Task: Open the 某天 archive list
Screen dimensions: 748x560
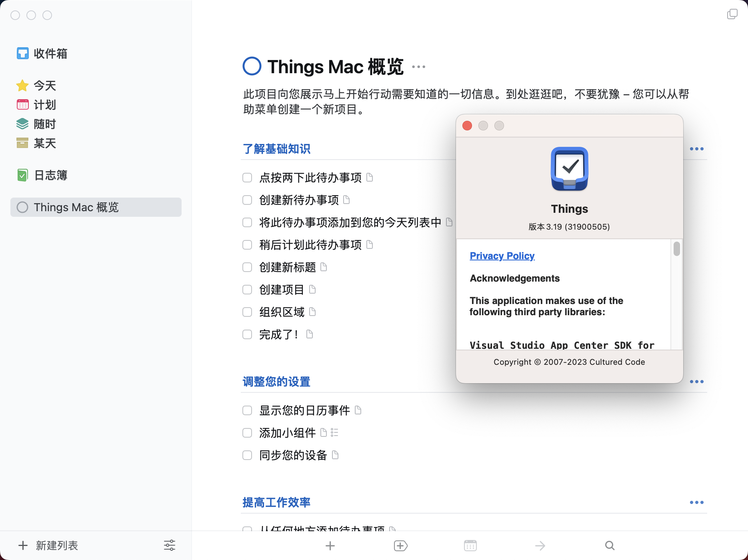Action: (x=36, y=143)
